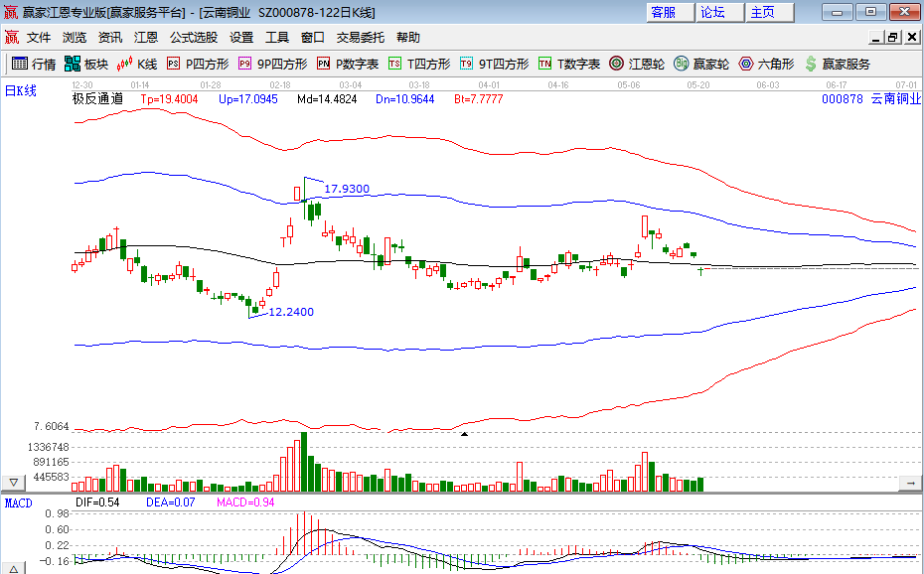
Task: Open the 9T四方形 tool
Action: tap(495, 64)
